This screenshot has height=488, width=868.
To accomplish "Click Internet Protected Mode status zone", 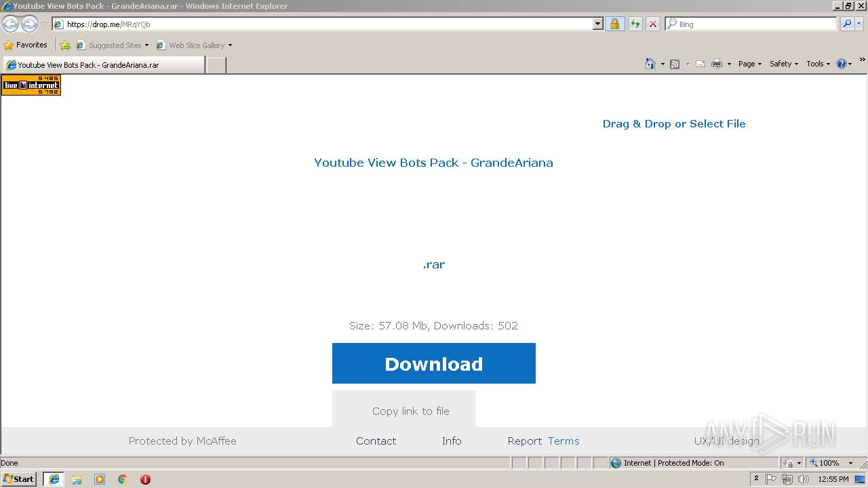I will 694,463.
